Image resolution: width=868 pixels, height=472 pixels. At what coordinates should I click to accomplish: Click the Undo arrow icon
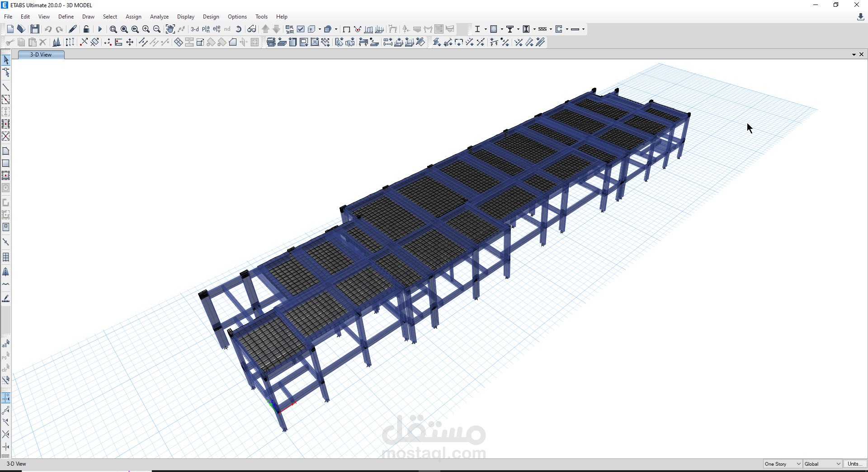(48, 29)
